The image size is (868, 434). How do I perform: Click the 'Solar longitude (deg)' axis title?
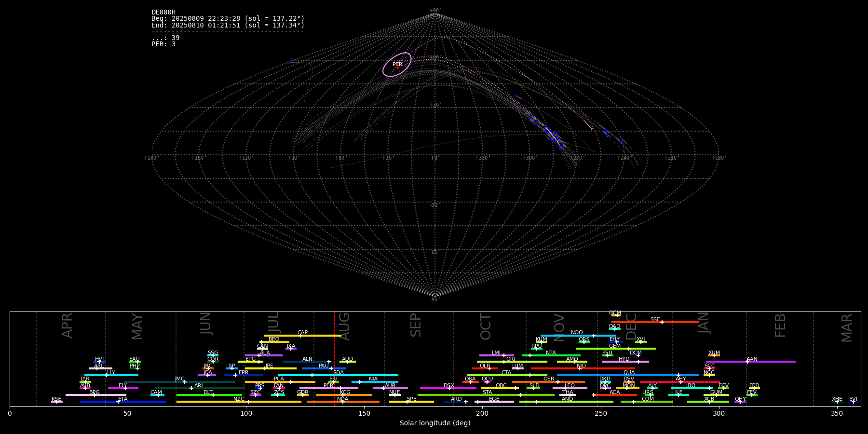(435, 423)
